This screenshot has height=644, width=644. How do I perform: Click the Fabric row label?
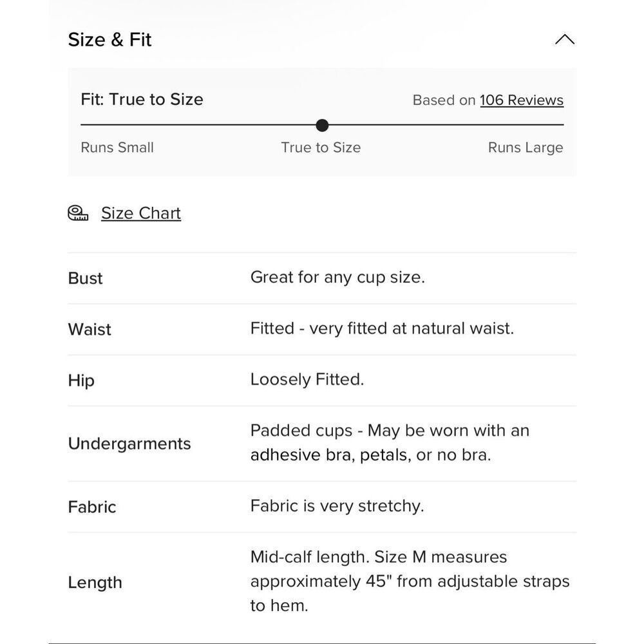point(92,507)
